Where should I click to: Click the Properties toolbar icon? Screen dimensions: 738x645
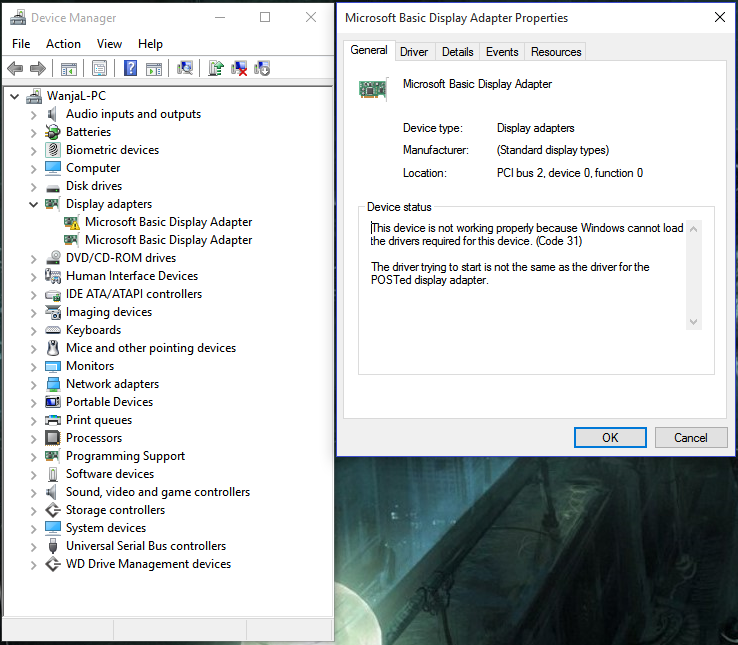click(x=99, y=69)
